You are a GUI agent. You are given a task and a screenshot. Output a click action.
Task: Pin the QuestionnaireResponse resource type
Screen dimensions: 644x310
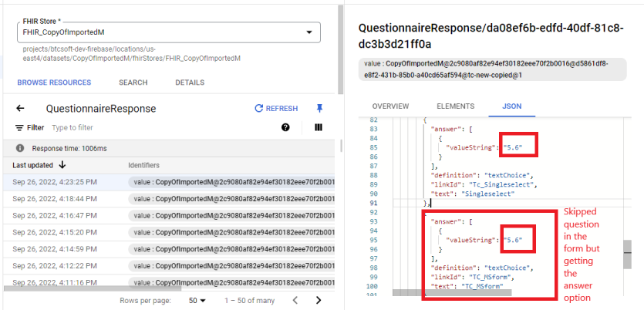pos(319,109)
